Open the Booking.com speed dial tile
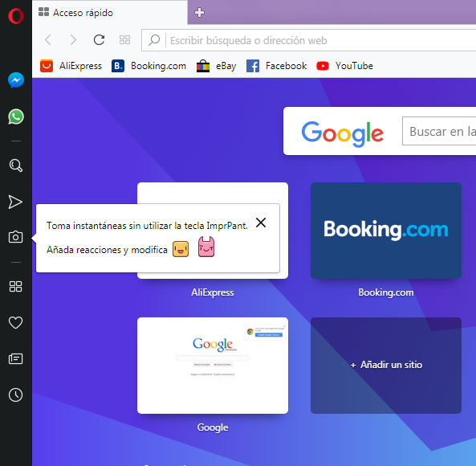 pos(386,231)
